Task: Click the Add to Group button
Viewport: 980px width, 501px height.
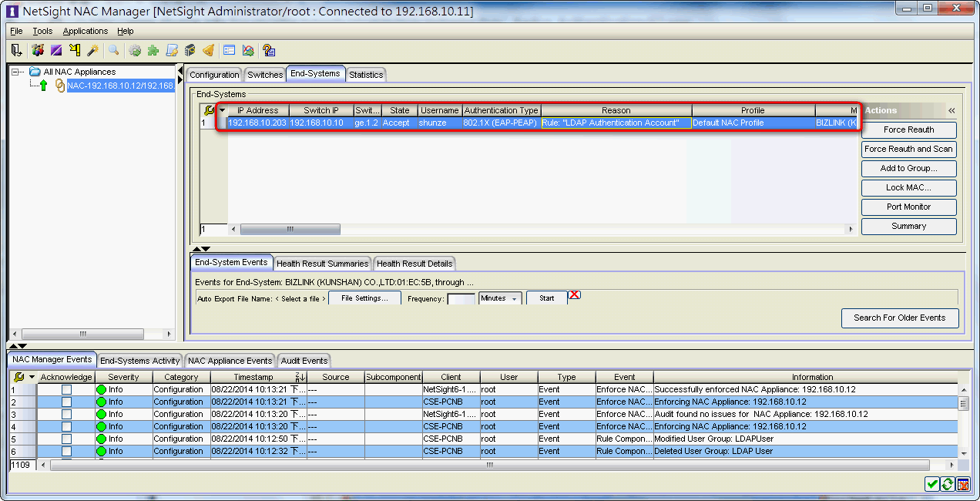Action: point(909,168)
